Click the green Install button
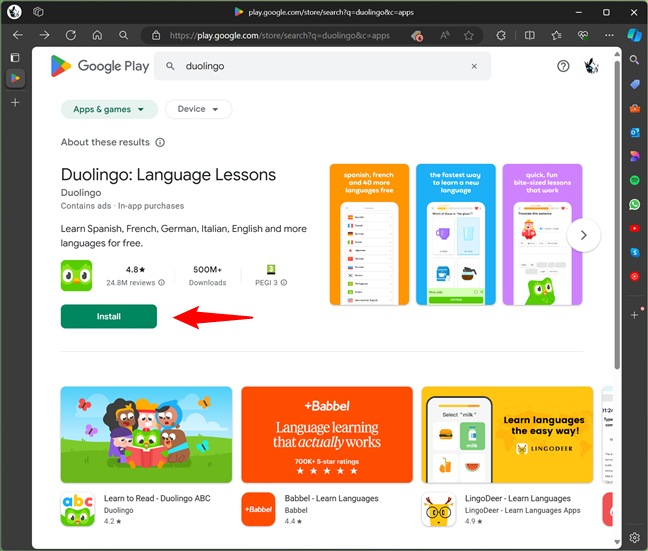648x551 pixels. pyautogui.click(x=109, y=316)
